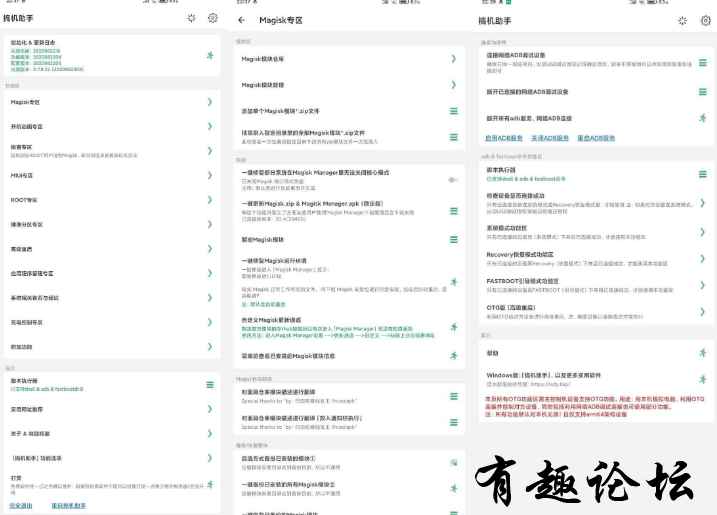Open the Recovery恢复模式功能区 chevron
The image size is (717, 515).
(703, 258)
